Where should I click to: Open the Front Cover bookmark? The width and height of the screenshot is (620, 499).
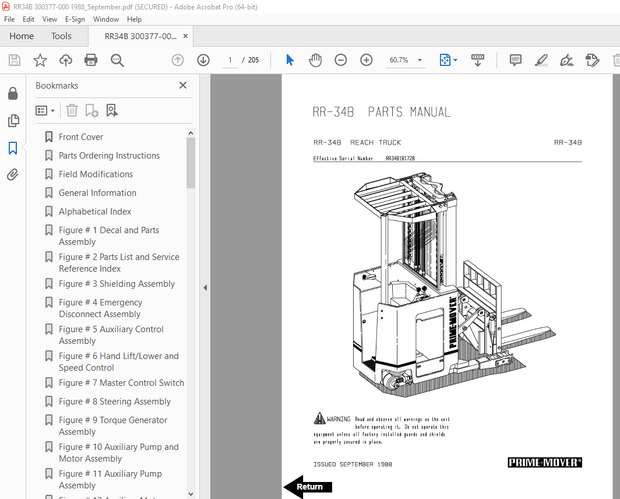tap(81, 137)
